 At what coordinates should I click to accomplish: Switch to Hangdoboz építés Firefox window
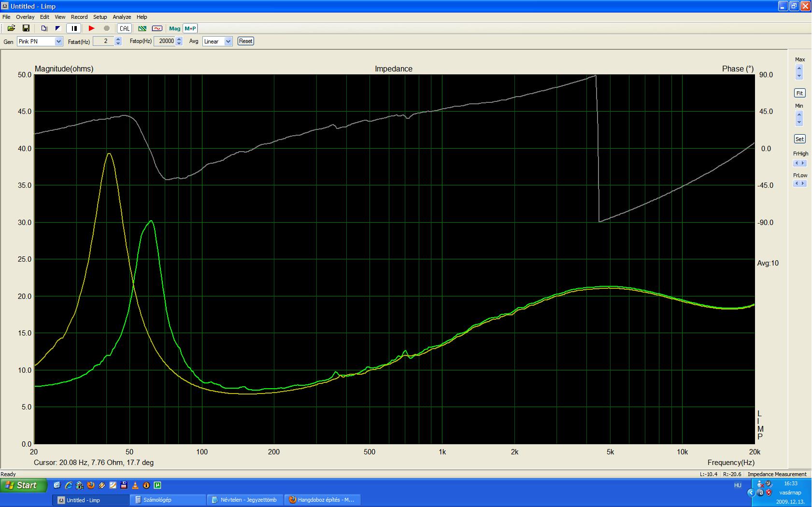(323, 500)
